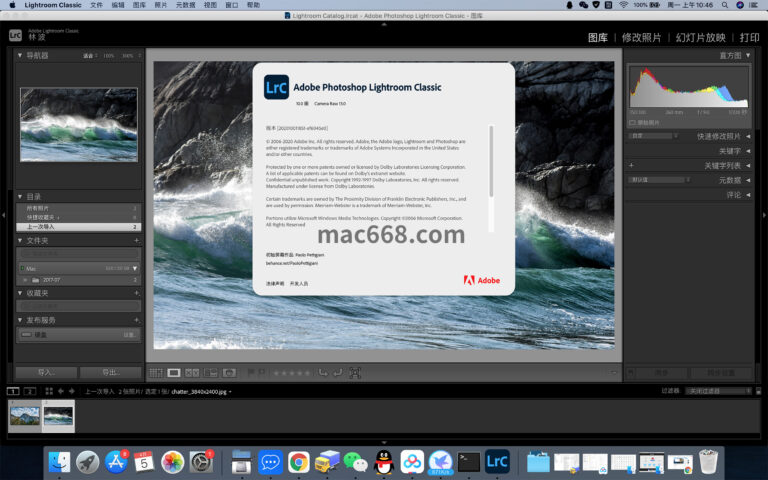Click the 导出 button

tap(111, 373)
